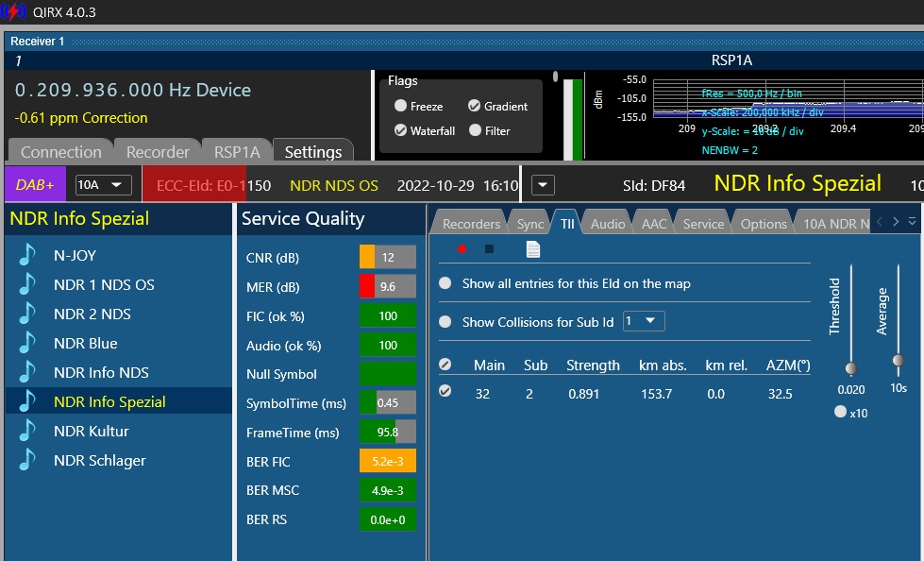Click music note icon beside NDR 1 NDS OS
The image size is (924, 561).
point(27,284)
